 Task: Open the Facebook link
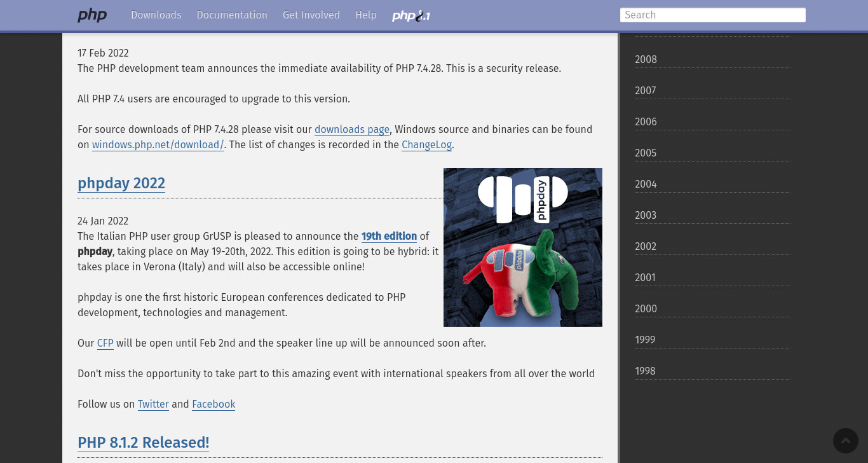pyautogui.click(x=214, y=404)
